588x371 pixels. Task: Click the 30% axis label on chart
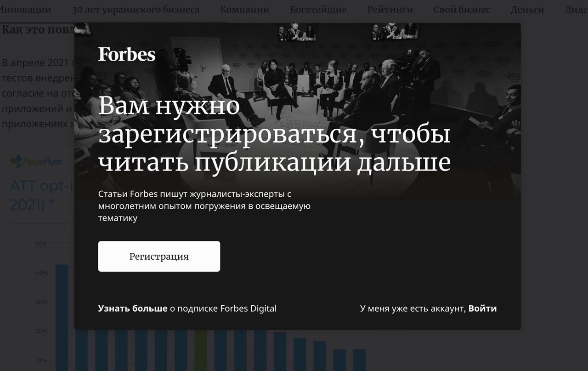click(x=41, y=302)
